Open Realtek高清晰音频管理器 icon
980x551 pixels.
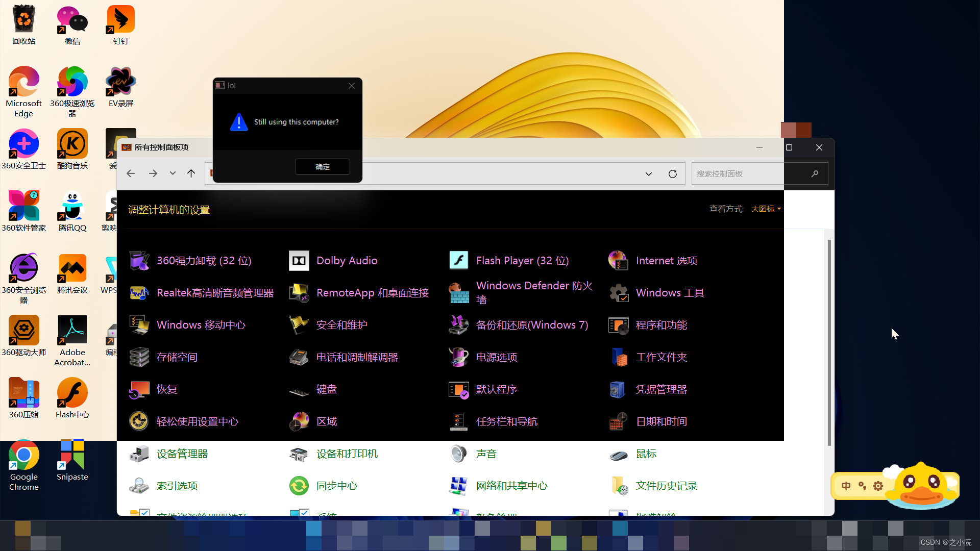pos(139,293)
